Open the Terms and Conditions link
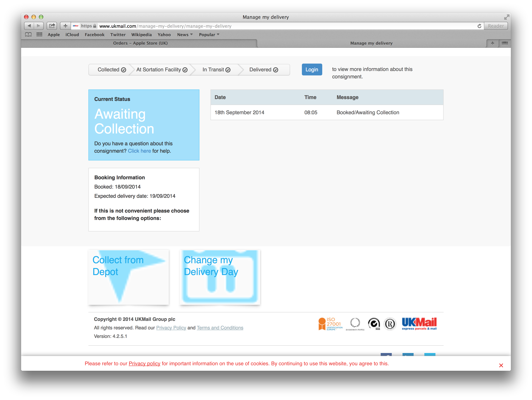This screenshot has height=400, width=532. (220, 328)
